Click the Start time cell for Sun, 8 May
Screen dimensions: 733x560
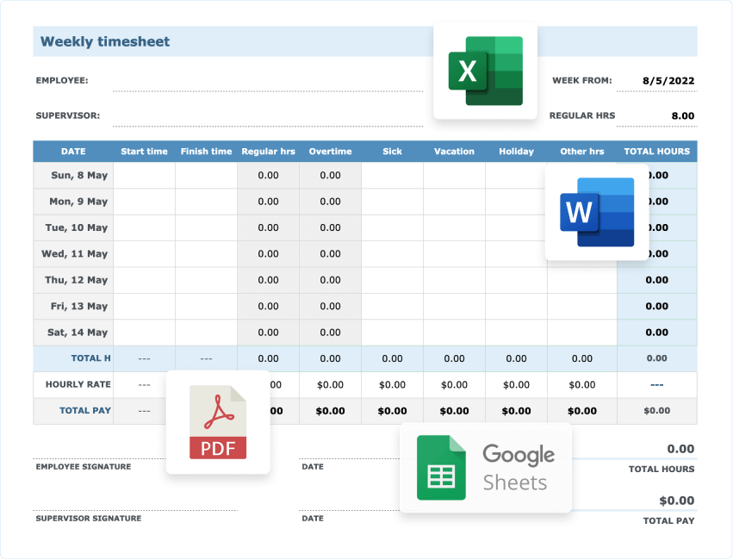(144, 175)
